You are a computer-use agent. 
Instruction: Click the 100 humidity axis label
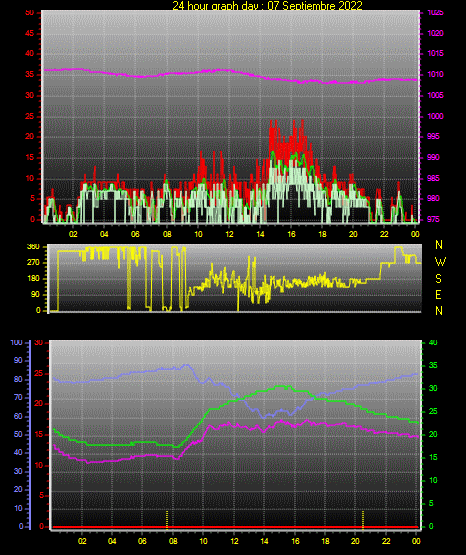pyautogui.click(x=16, y=342)
